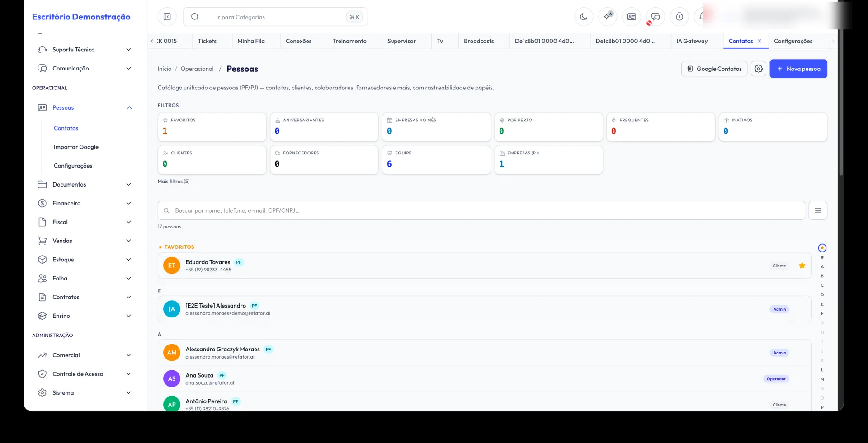
Task: Expand the Suporte Técnico menu
Action: click(129, 50)
